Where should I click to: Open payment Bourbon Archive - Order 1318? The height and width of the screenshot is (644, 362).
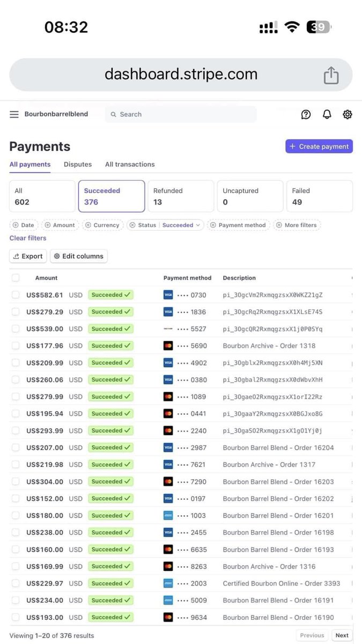[x=269, y=346]
